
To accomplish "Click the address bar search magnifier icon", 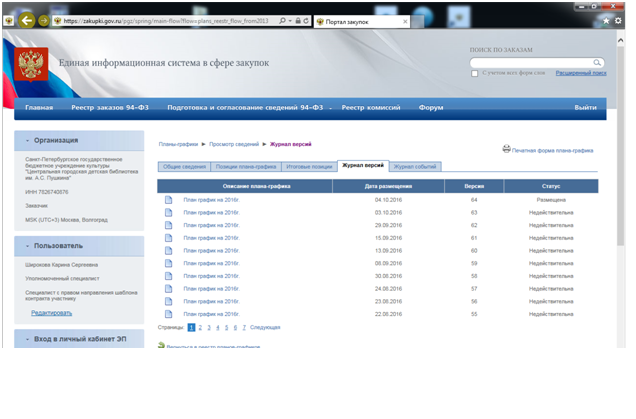I will coord(282,21).
